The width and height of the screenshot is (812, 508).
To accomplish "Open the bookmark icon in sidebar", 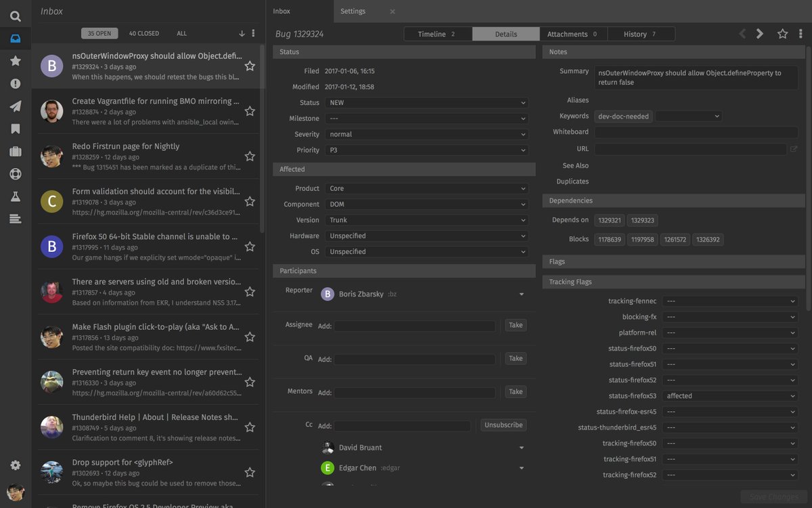I will [16, 129].
